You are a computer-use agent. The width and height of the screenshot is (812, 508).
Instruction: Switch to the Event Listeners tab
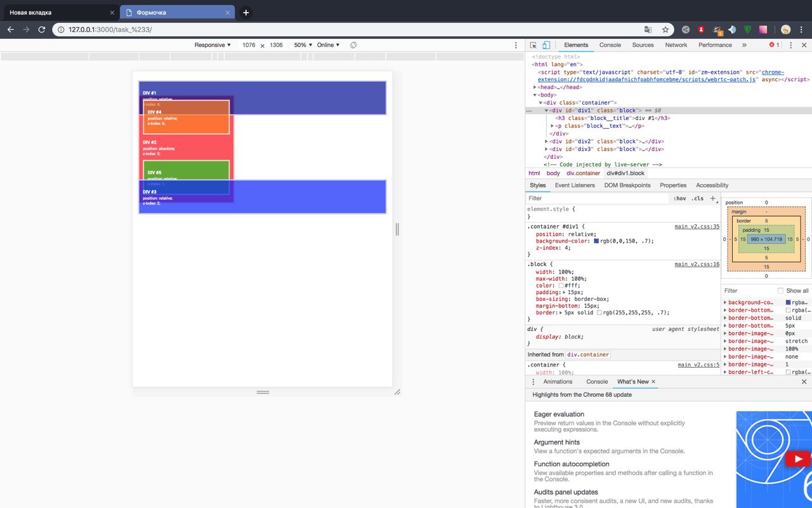coord(575,185)
